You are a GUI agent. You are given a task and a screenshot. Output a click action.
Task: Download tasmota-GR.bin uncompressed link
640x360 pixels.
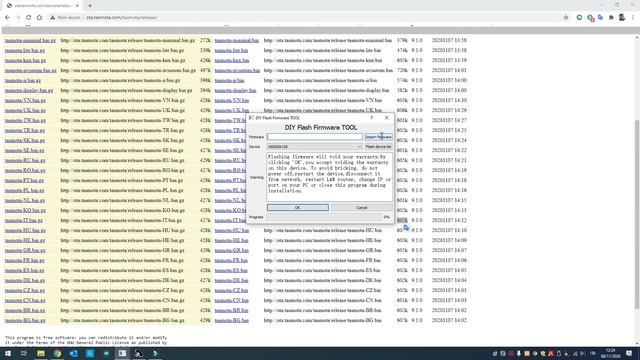coord(232,250)
